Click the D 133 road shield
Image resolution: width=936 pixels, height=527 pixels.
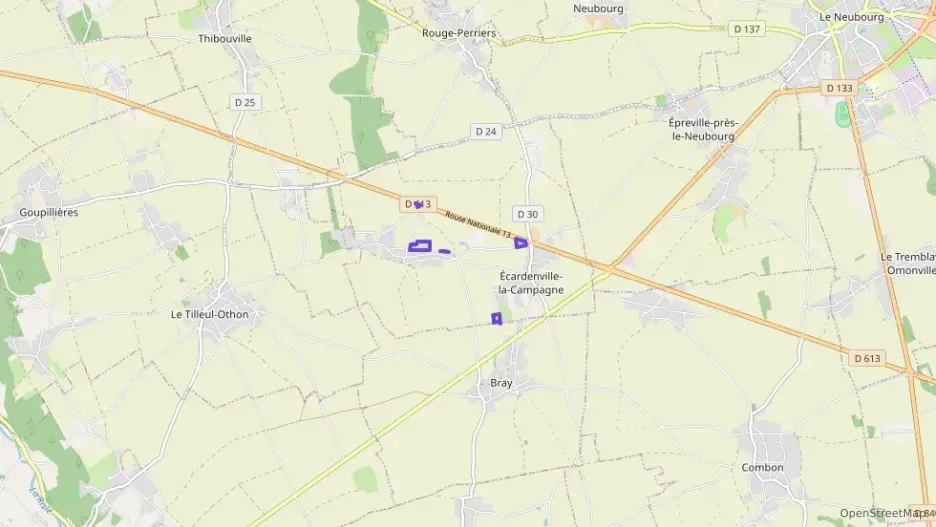(x=839, y=88)
